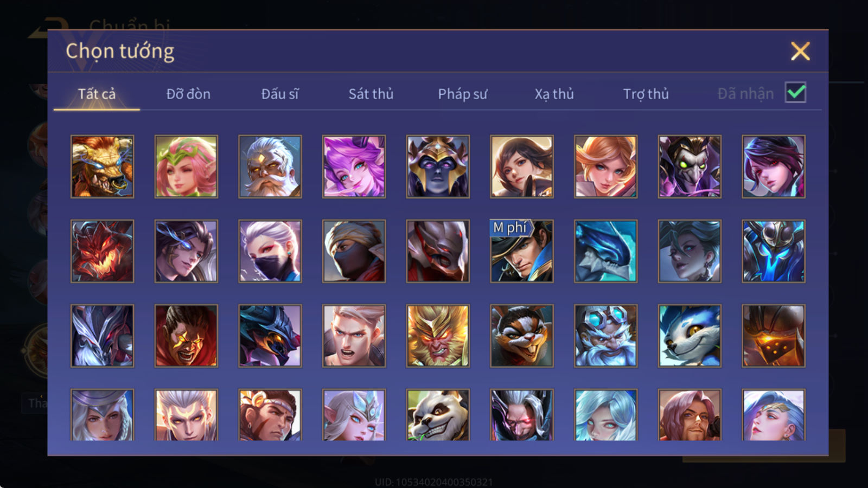Show the 'Pháp sư' hero category
Screen dimensions: 868x488
tap(463, 94)
